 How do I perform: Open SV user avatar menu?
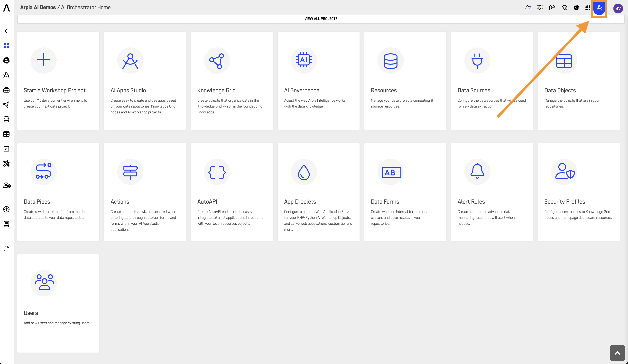coord(618,9)
